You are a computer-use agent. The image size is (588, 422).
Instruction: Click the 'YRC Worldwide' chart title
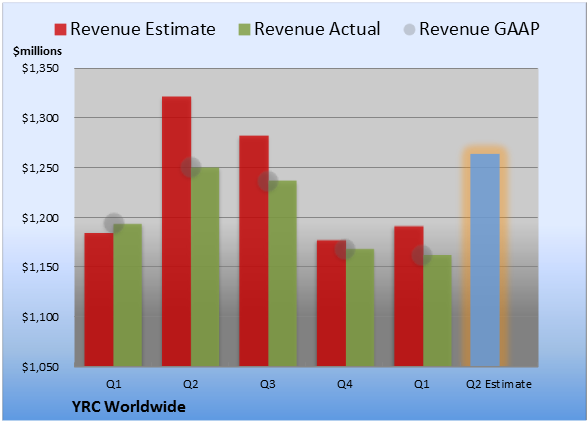pos(129,407)
